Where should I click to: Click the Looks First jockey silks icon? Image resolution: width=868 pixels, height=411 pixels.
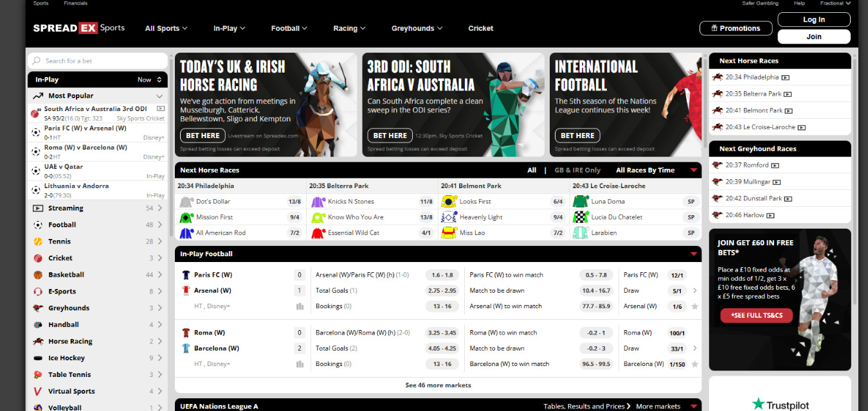(449, 202)
